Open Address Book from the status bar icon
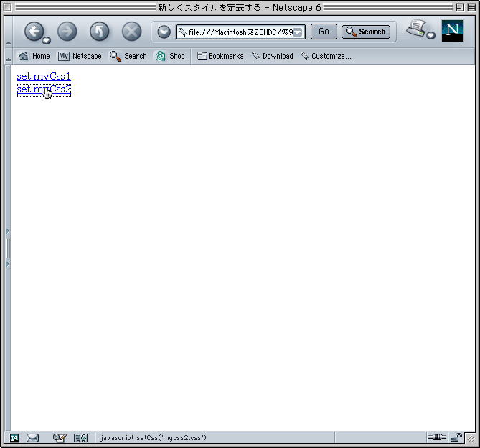The height and width of the screenshot is (448, 480). tap(81, 438)
